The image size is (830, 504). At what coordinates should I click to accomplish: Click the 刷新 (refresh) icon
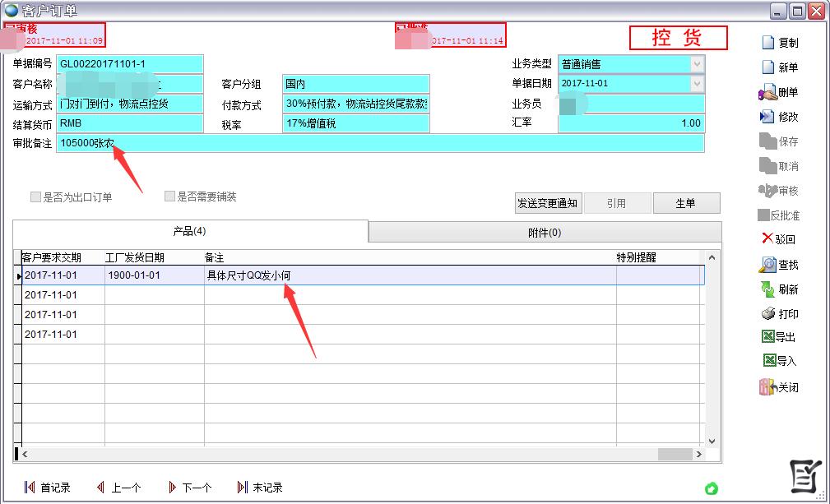[767, 289]
